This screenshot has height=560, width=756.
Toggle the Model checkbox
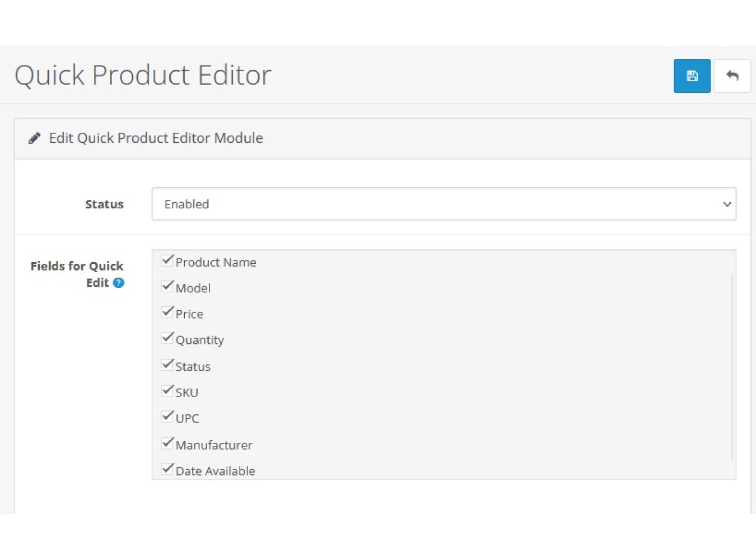[x=167, y=286]
